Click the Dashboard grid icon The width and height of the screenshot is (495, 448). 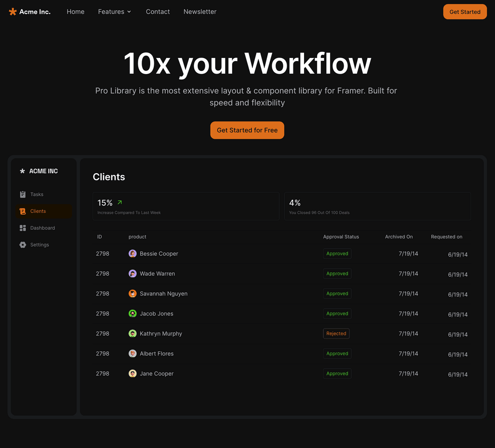[x=22, y=228]
